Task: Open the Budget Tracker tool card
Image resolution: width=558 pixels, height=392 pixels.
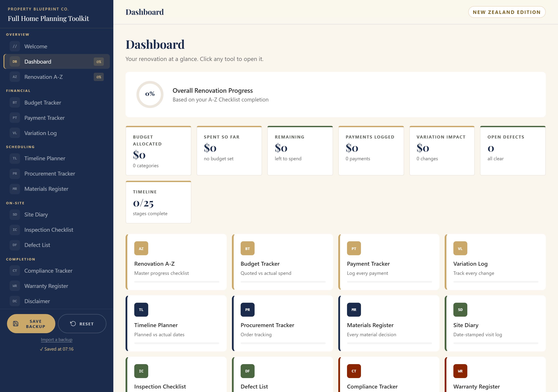Action: pos(282,262)
